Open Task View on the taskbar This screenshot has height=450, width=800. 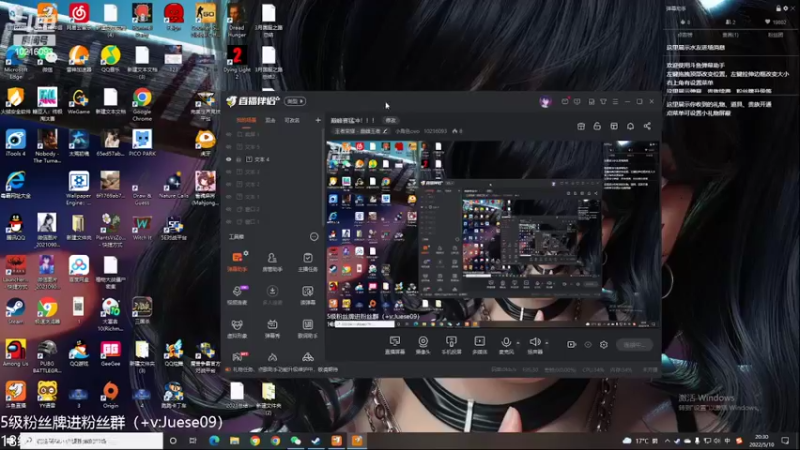pos(193,441)
